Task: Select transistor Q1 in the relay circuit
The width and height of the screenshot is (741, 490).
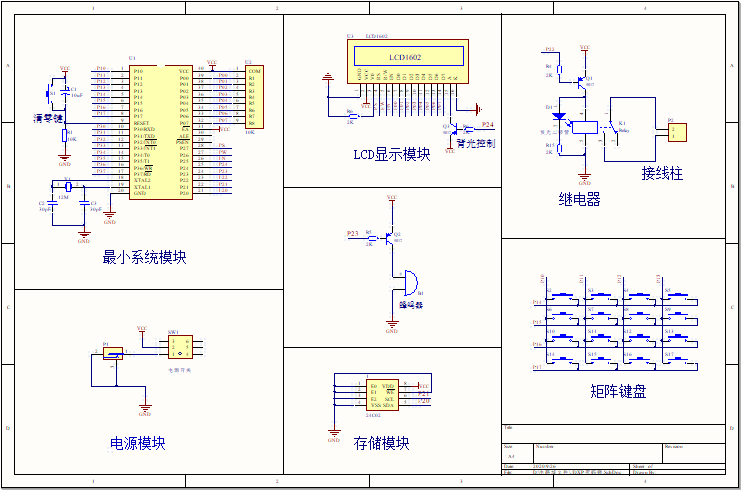Action: 582,82
